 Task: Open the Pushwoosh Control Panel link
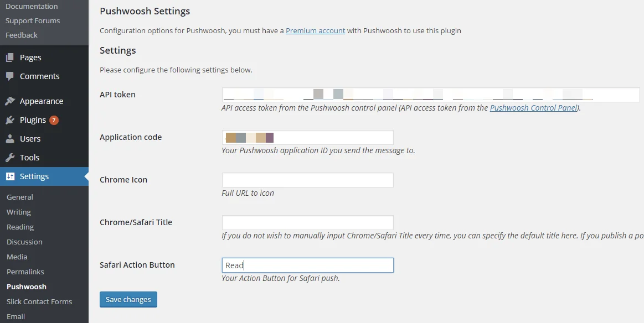(x=534, y=108)
